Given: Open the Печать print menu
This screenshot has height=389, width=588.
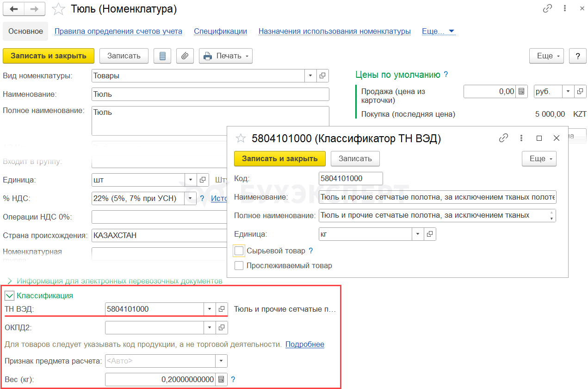Looking at the screenshot, I should click(226, 56).
